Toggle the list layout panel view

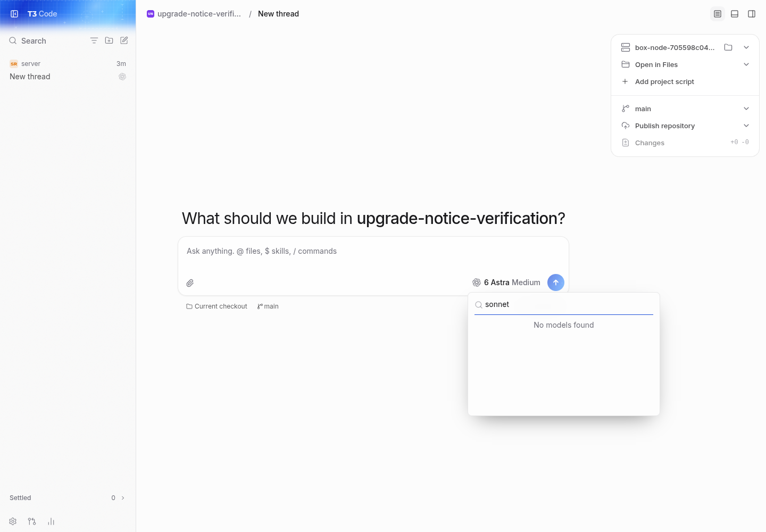click(718, 14)
